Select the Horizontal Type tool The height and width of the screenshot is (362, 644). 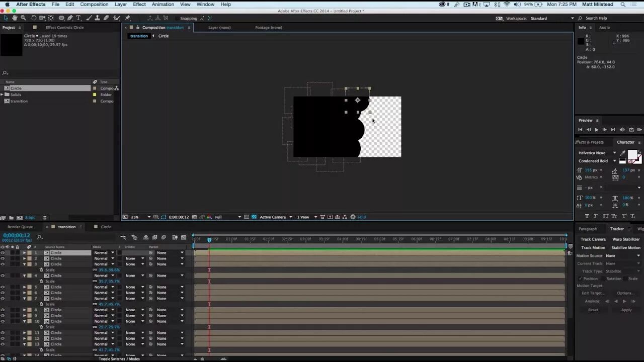click(78, 18)
